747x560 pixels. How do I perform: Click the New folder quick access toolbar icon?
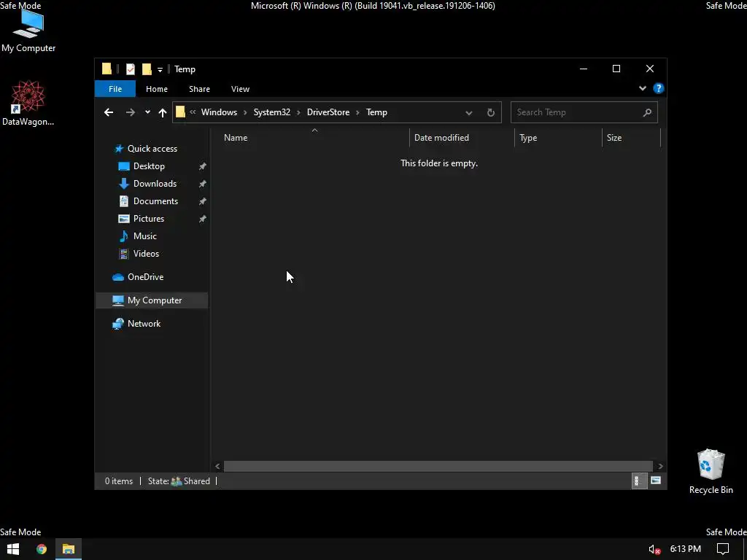point(147,69)
